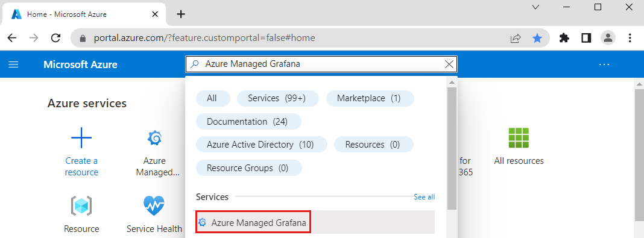Click the Azure logo favicon on the tab
This screenshot has width=644, height=238.
[x=16, y=14]
